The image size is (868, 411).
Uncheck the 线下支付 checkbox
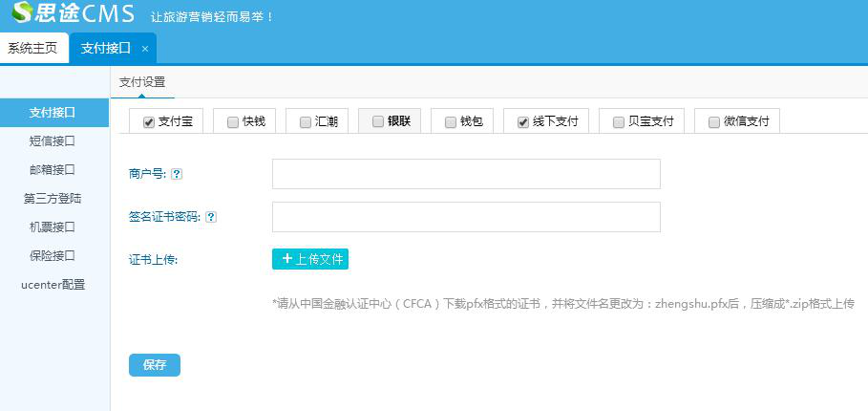click(x=523, y=122)
